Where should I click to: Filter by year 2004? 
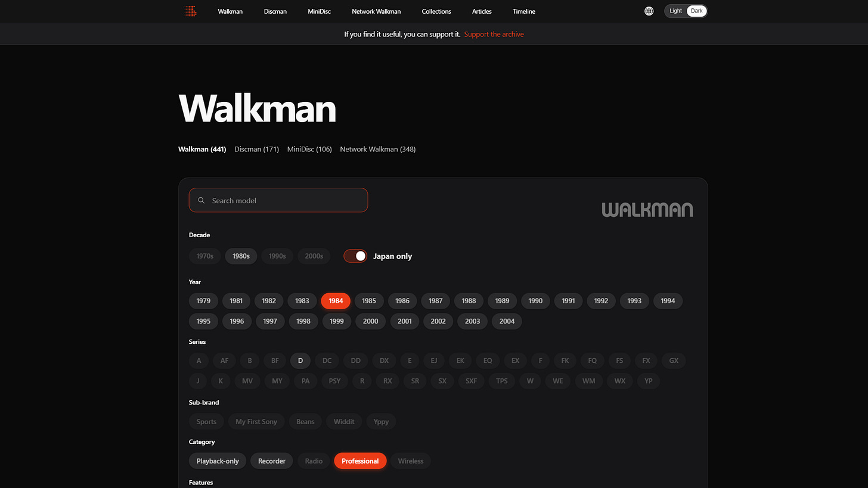(x=507, y=321)
